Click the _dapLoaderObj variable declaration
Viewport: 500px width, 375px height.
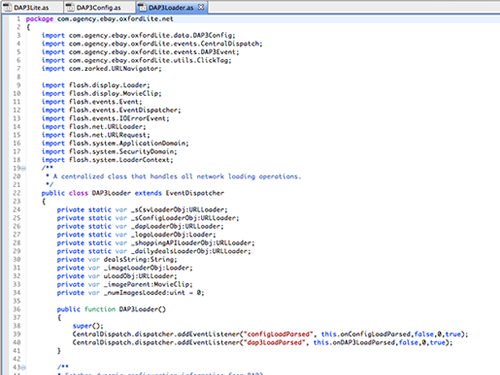tap(140, 226)
